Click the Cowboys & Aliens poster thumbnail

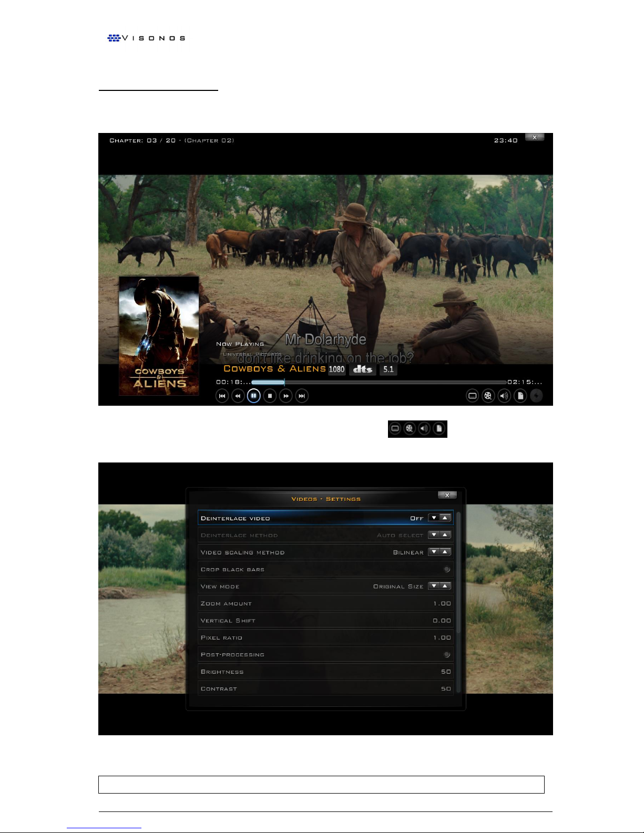tap(159, 336)
